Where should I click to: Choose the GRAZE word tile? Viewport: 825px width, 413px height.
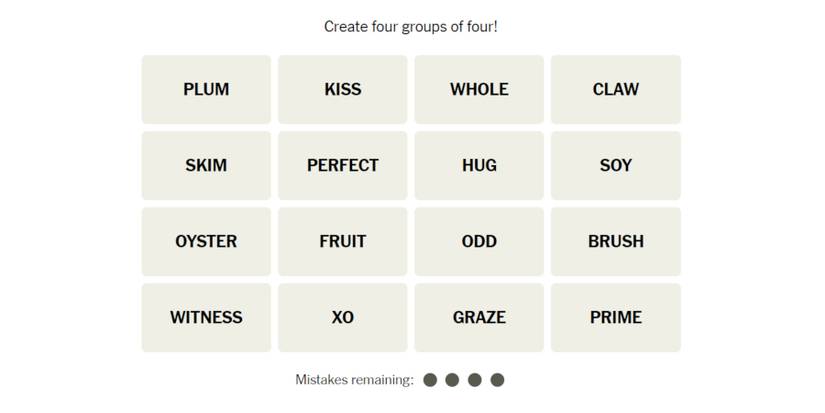click(x=479, y=317)
